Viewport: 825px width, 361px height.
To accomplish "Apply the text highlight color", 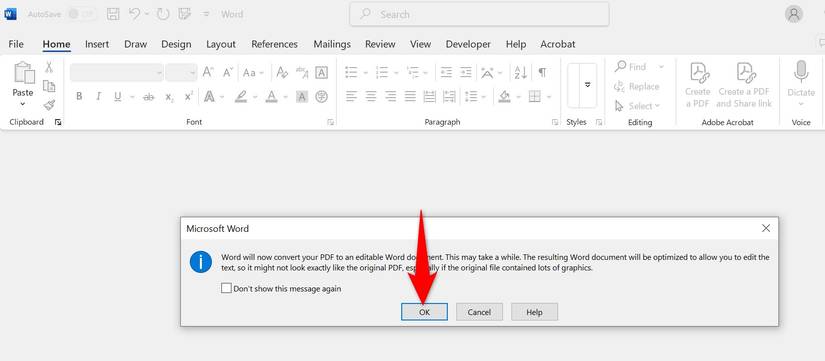I will 241,97.
